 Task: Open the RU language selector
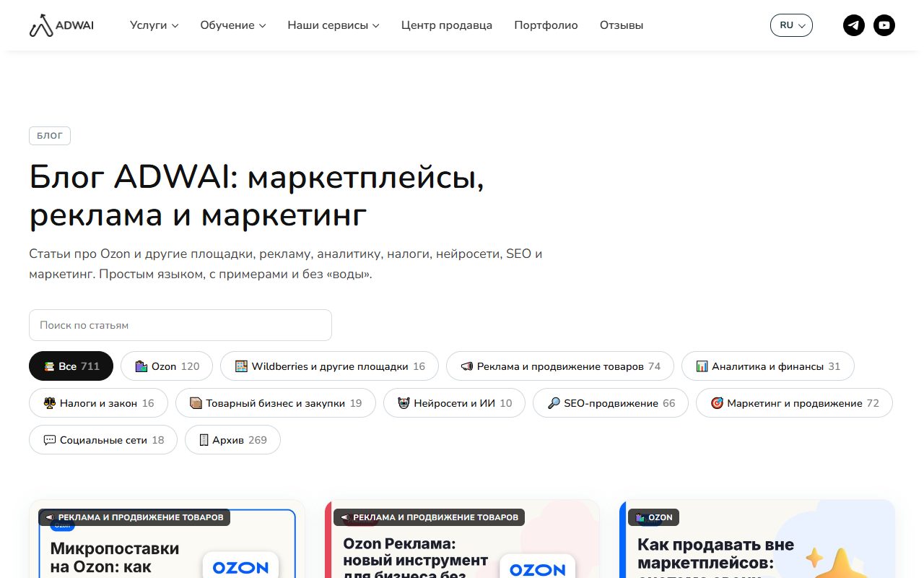[x=791, y=25]
